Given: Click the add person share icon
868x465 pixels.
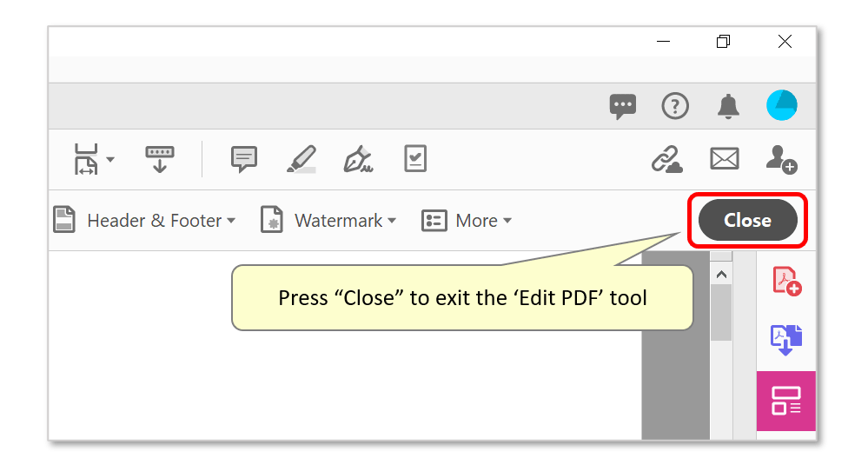Looking at the screenshot, I should click(782, 160).
